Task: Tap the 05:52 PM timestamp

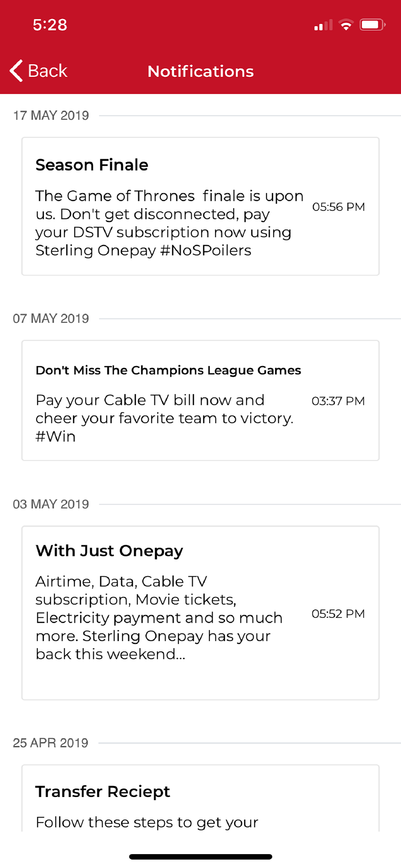Action: pos(338,614)
